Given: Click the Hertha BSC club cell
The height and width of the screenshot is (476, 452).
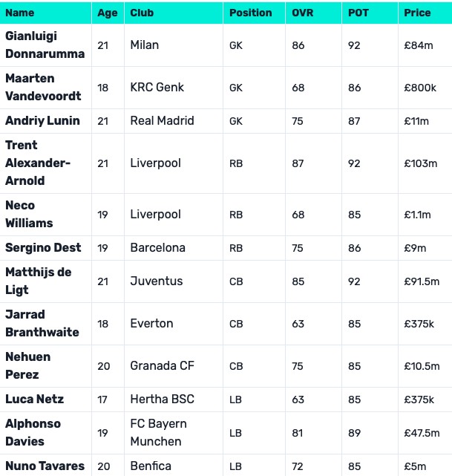Looking at the screenshot, I should click(x=162, y=399).
